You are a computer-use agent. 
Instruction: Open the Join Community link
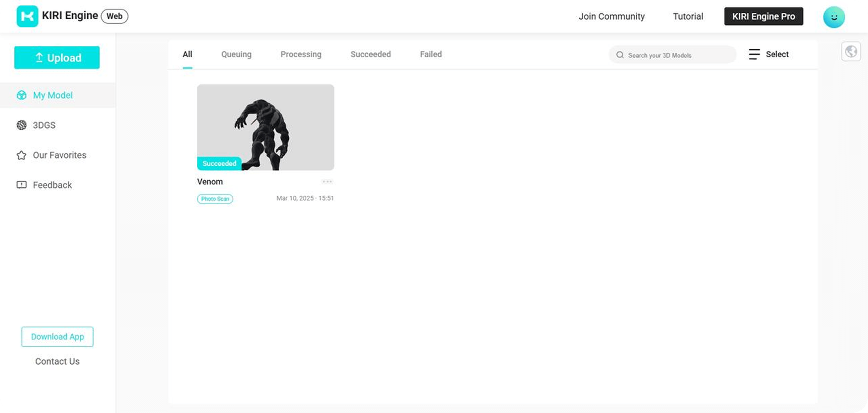611,17
